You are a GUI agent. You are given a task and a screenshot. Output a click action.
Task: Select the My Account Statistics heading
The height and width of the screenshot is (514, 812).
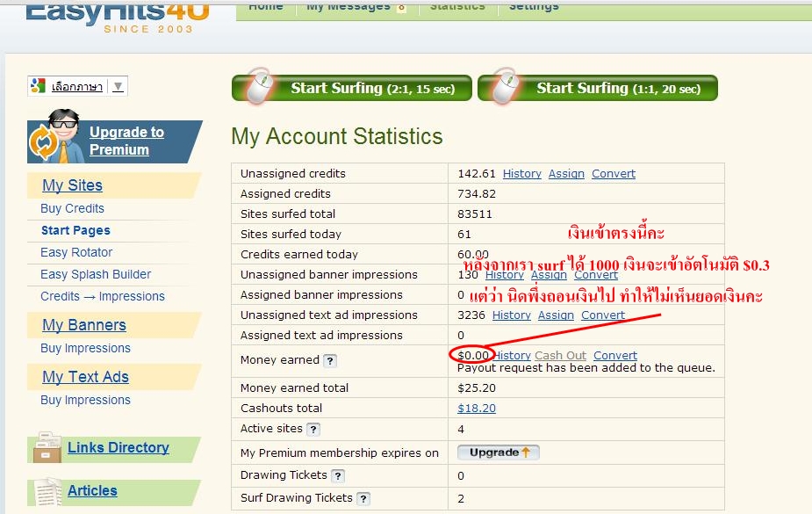click(337, 136)
